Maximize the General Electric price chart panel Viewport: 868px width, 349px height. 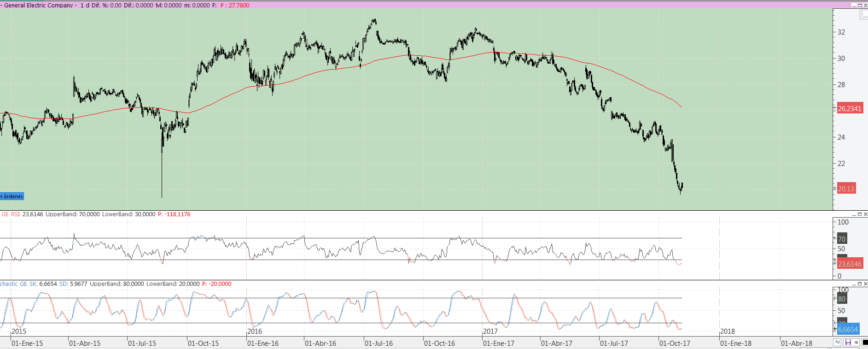click(x=860, y=5)
